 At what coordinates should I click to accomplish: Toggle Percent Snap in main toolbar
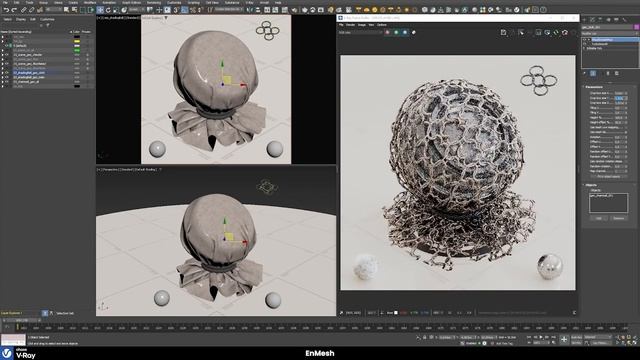[x=193, y=10]
